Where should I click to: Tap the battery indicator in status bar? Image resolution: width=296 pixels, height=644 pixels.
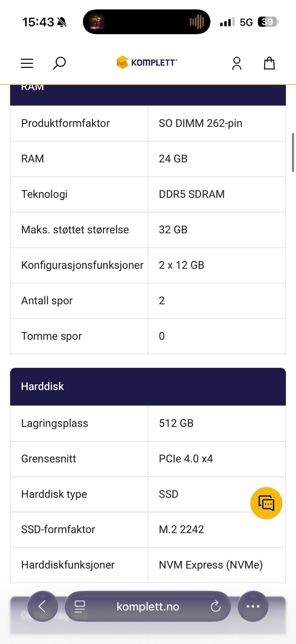coord(268,22)
